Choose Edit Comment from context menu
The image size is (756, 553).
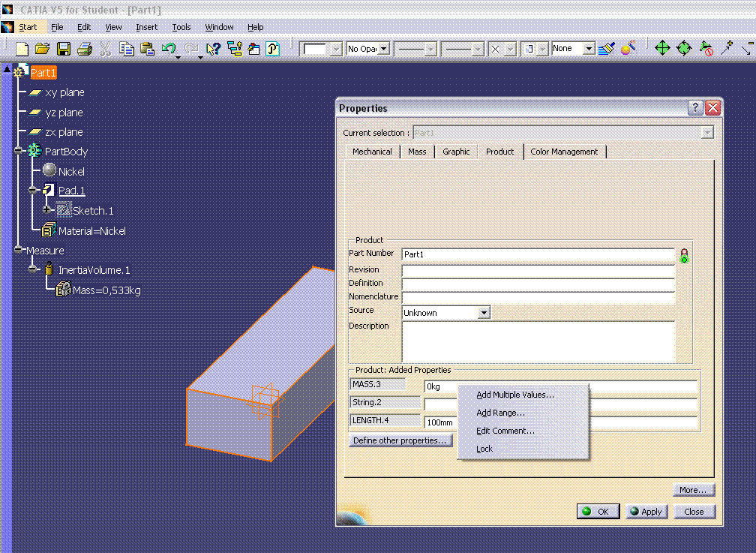pyautogui.click(x=505, y=431)
